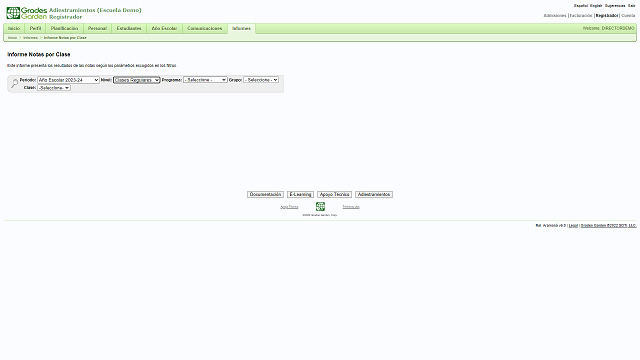Click the Informe Notas por Clase breadcrumb

coord(65,38)
